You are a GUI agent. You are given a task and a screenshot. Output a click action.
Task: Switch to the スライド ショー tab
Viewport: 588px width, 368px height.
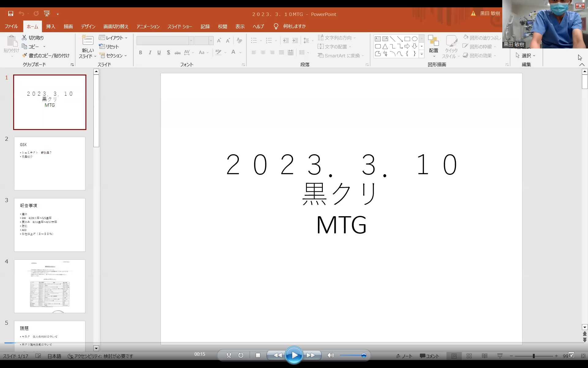pos(180,26)
